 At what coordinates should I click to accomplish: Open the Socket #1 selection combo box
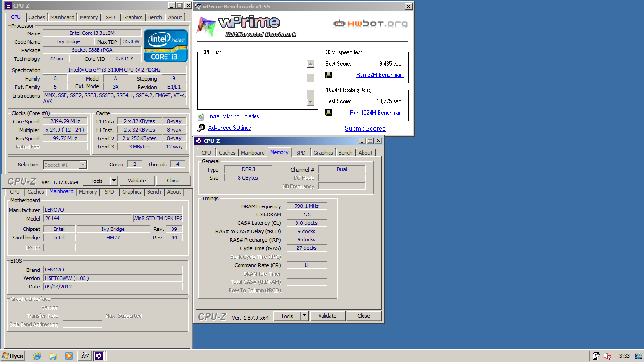tap(65, 165)
